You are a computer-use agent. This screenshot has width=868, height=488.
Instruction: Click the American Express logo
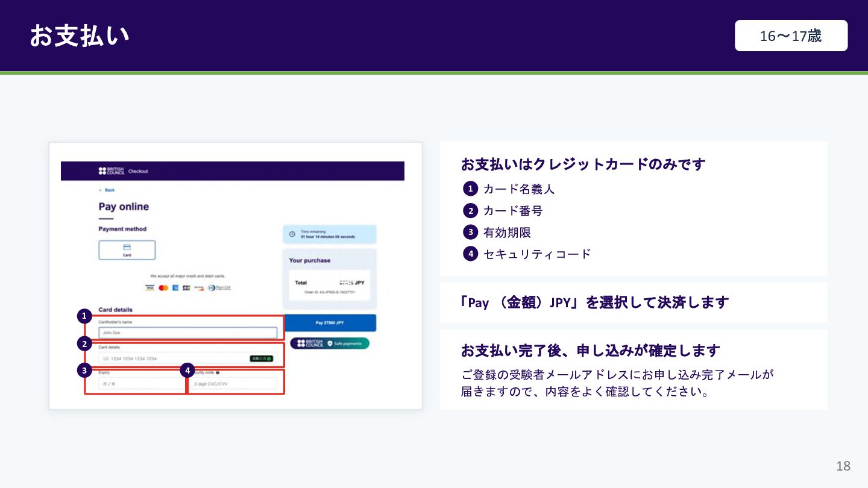point(175,288)
